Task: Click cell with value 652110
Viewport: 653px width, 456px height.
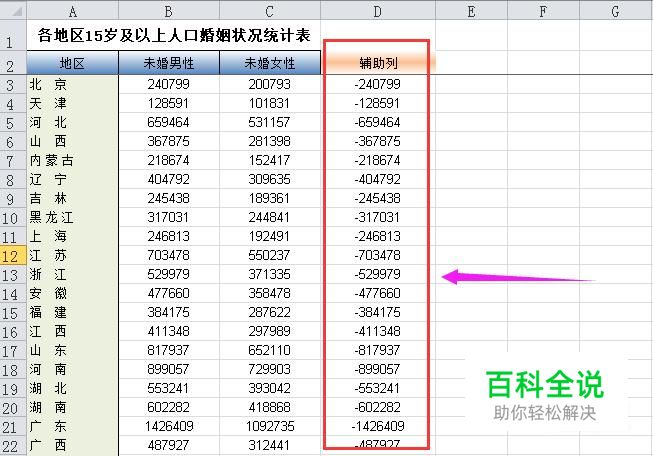Action: coord(270,351)
